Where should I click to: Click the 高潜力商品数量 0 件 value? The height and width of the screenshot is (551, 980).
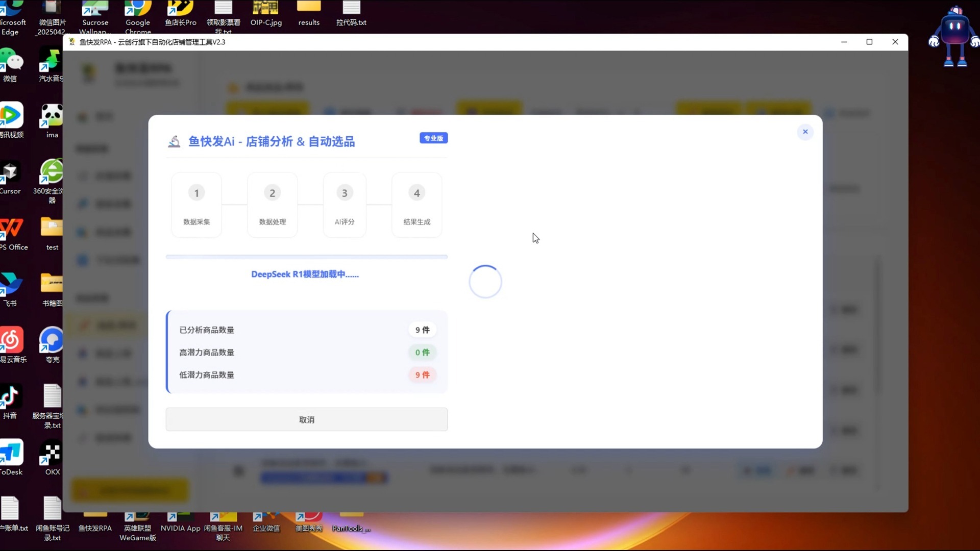click(x=422, y=353)
